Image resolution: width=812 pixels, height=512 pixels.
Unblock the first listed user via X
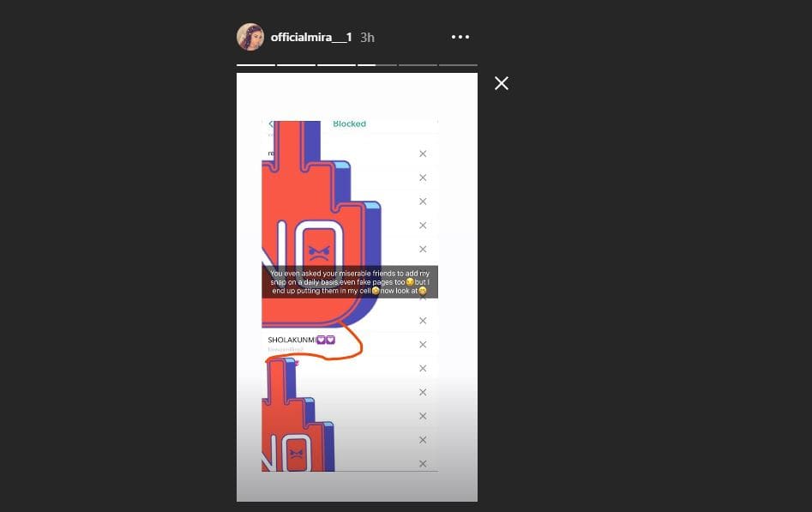click(423, 154)
